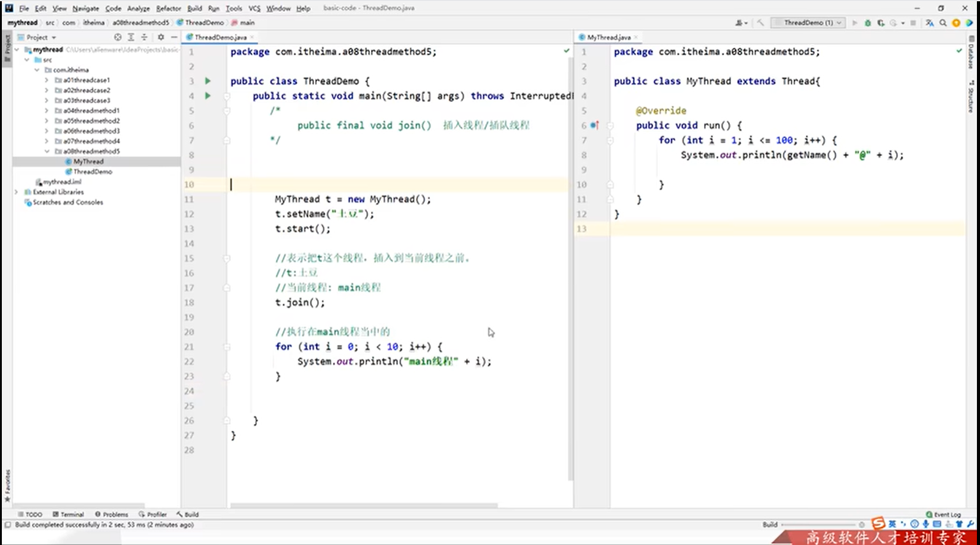This screenshot has width=980, height=545.
Task: Open Search Everywhere magnifier icon
Action: point(943,23)
